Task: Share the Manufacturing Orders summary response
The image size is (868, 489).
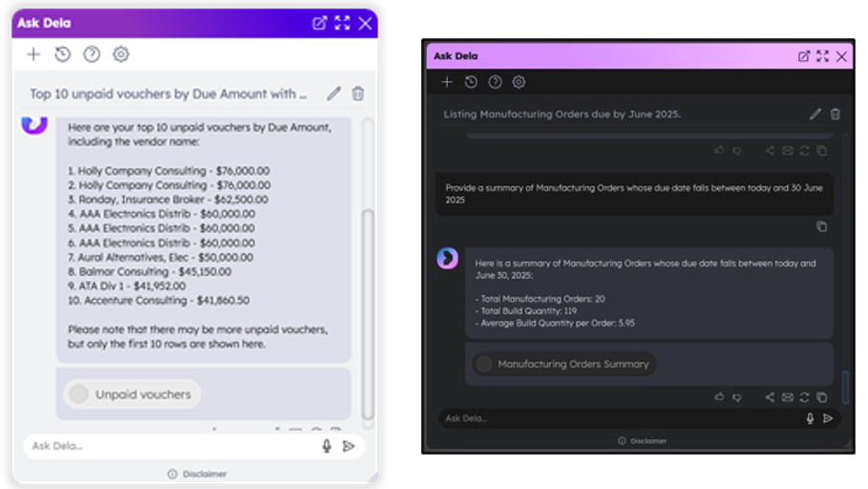Action: coord(770,397)
